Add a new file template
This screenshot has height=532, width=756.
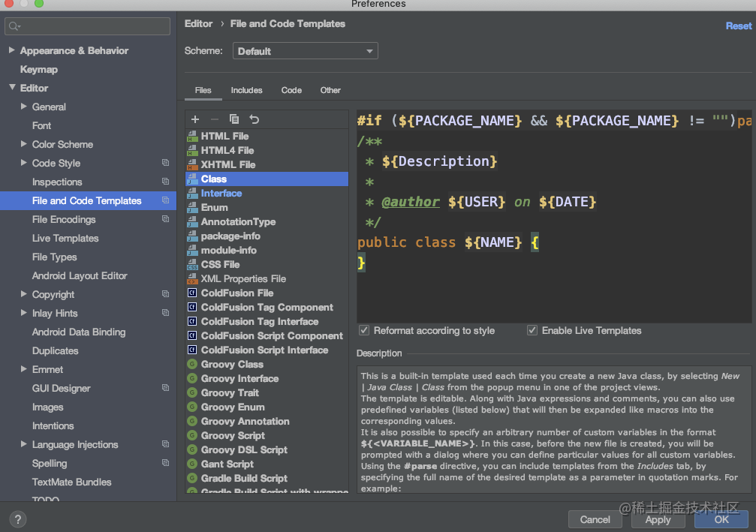coord(194,119)
